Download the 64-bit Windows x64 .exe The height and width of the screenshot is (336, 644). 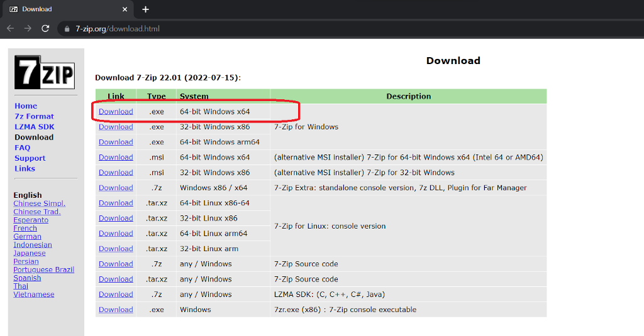coord(116,112)
